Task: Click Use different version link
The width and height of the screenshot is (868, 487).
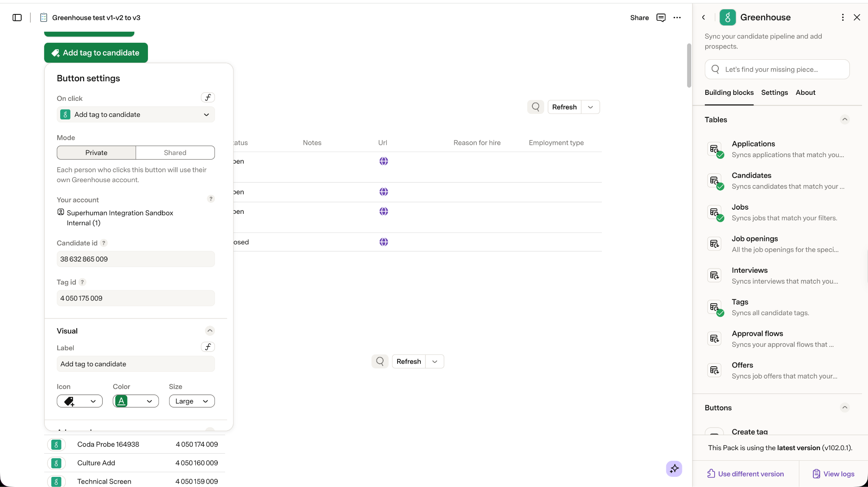Action: point(746,474)
